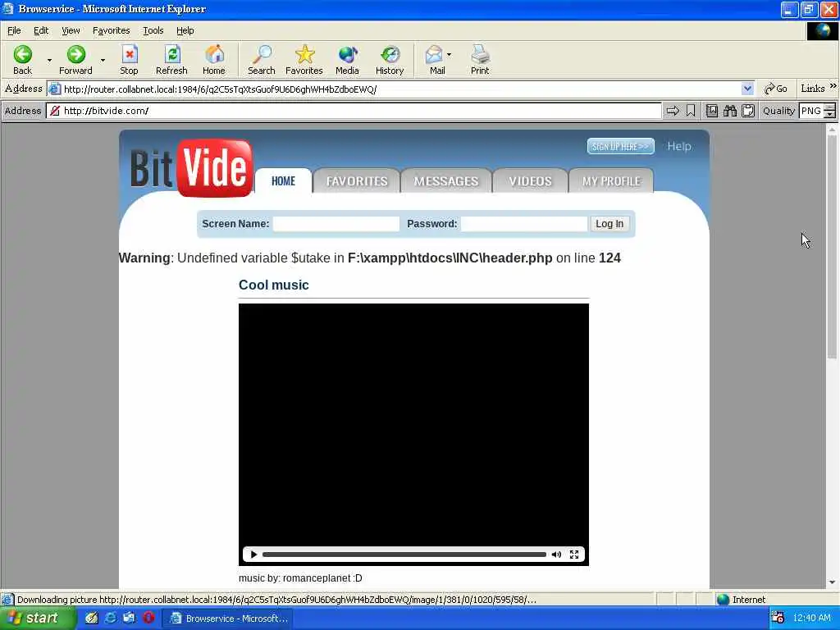
Task: Open the Back button history dropdown
Action: pyautogui.click(x=49, y=60)
